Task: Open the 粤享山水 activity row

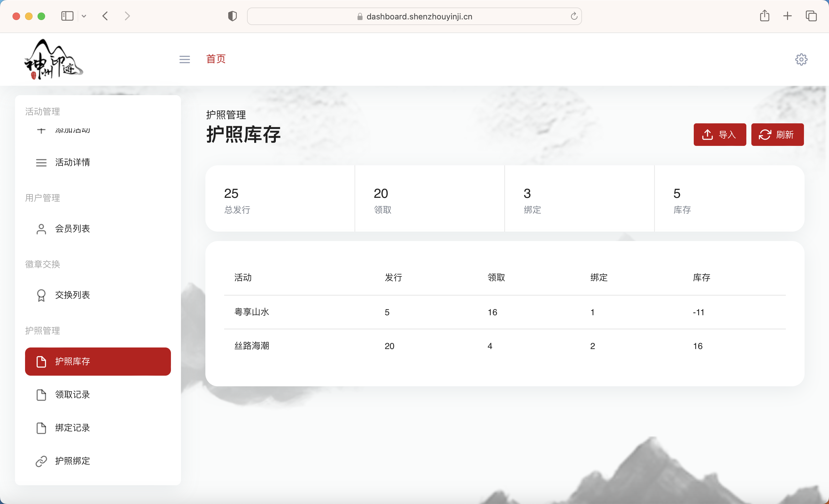Action: [x=252, y=312]
